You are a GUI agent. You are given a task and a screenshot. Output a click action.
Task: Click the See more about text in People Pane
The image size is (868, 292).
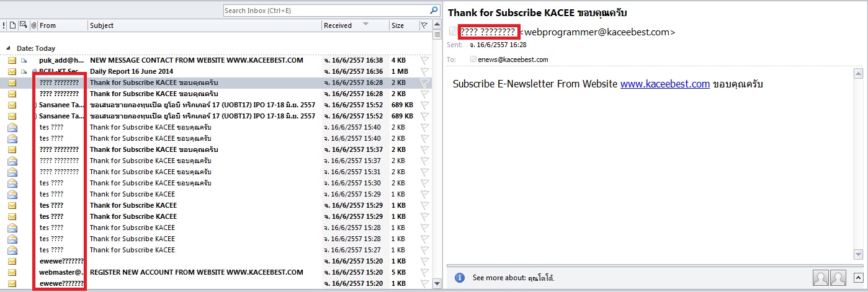coord(514,278)
